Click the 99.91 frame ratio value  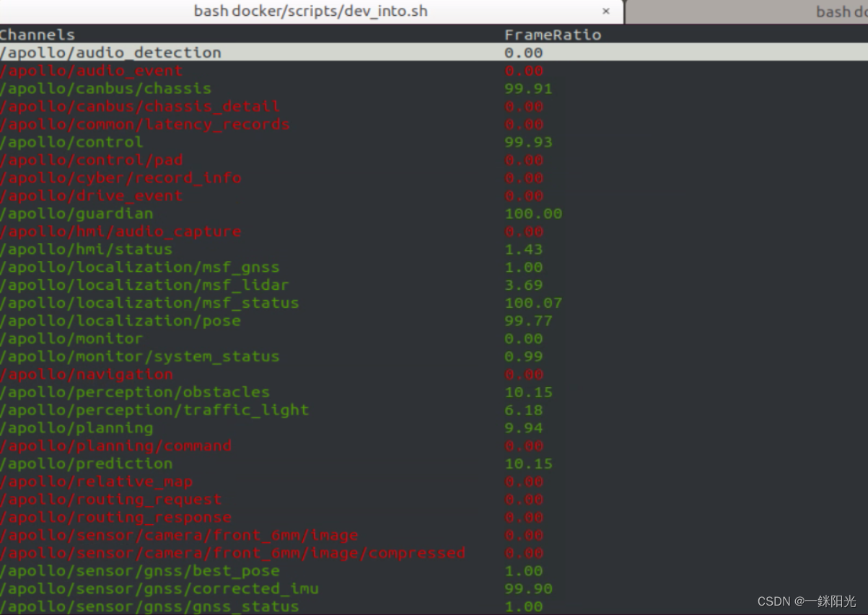528,89
